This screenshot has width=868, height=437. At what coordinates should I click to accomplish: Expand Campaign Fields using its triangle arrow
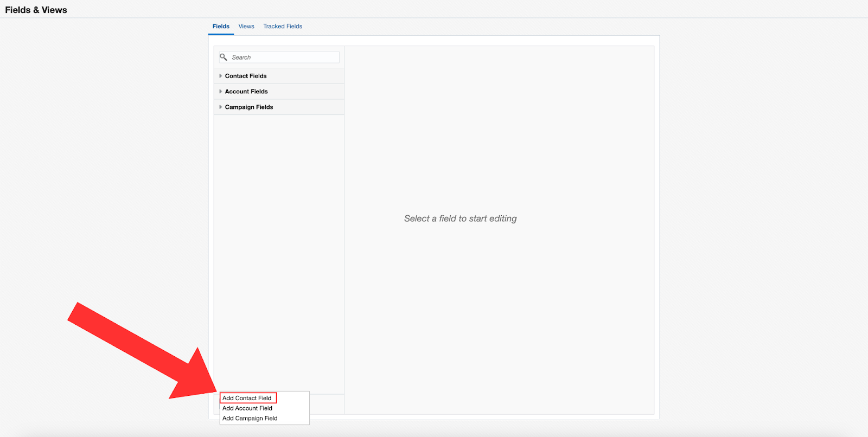coord(220,107)
